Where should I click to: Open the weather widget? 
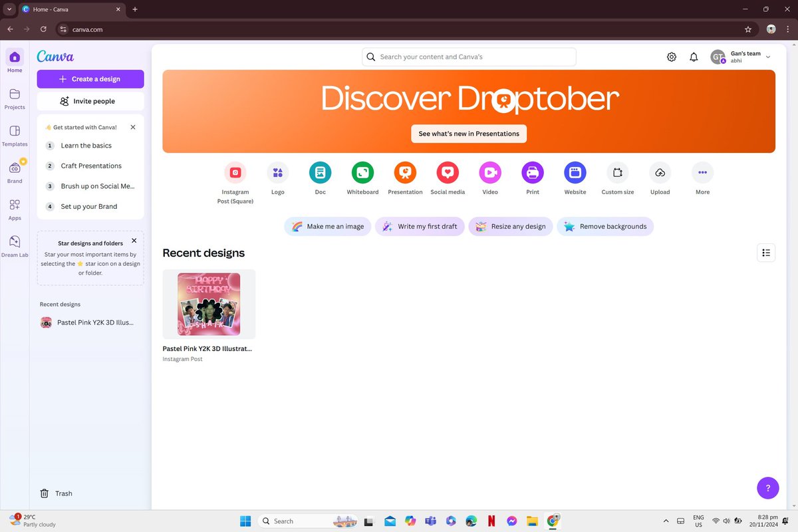[x=33, y=521]
